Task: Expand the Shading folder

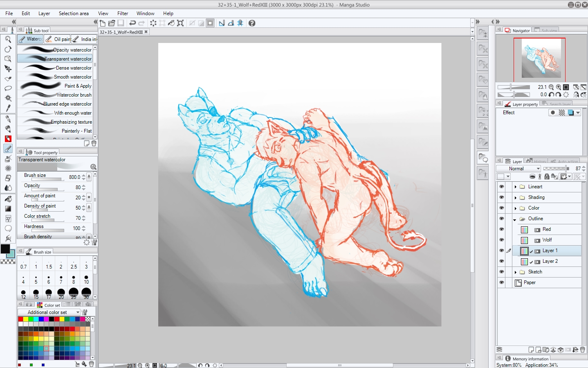Action: point(515,197)
